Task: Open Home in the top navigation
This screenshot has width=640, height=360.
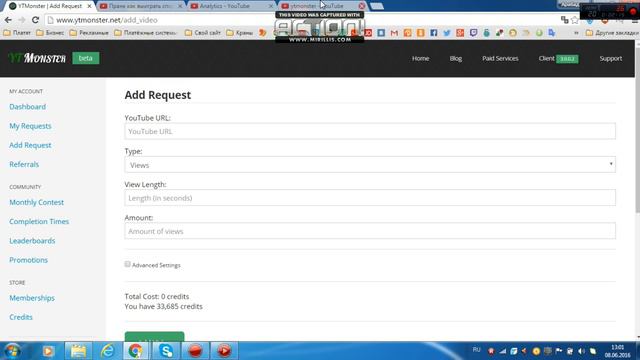Action: click(420, 58)
